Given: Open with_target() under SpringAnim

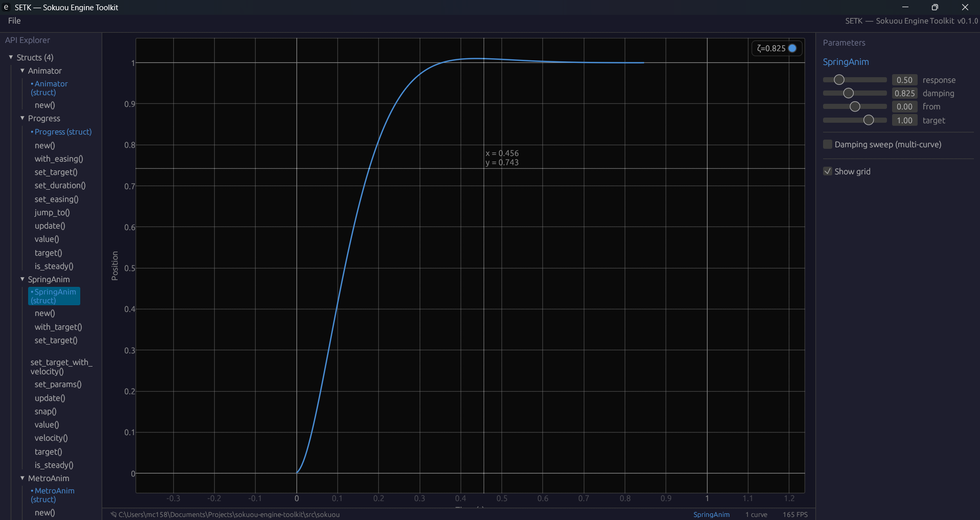Looking at the screenshot, I should pyautogui.click(x=58, y=327).
